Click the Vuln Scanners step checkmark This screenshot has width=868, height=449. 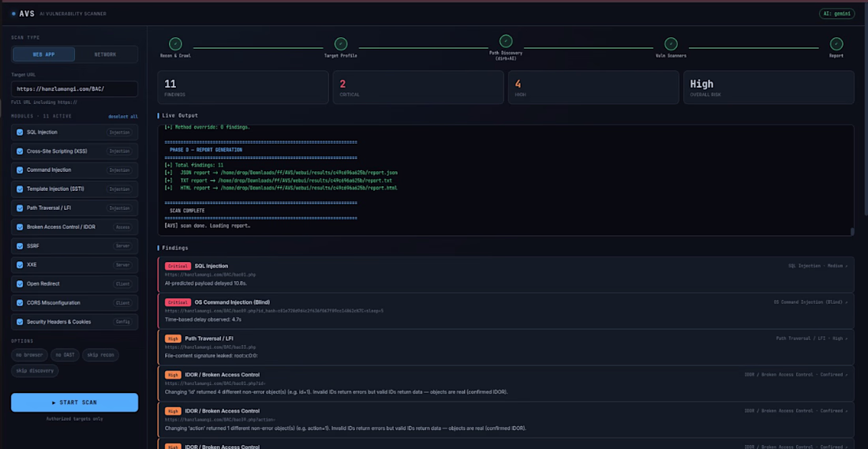coord(671,43)
